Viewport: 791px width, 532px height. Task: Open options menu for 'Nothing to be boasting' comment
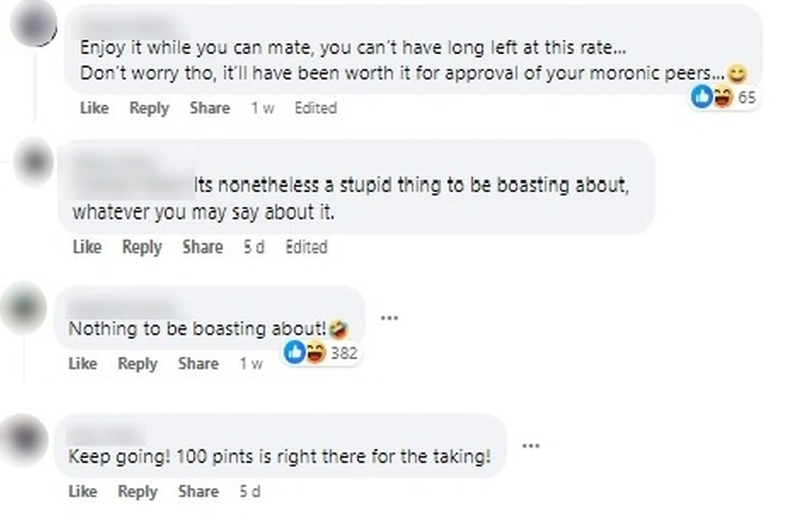[x=389, y=318]
